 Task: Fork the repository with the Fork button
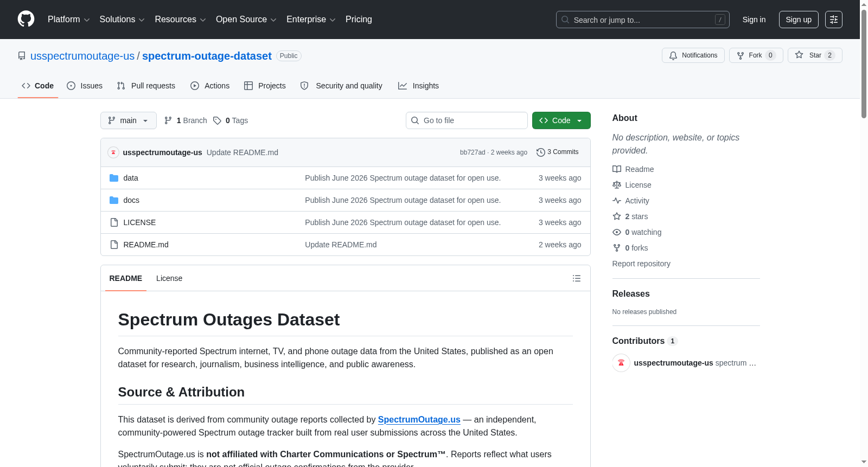(756, 55)
